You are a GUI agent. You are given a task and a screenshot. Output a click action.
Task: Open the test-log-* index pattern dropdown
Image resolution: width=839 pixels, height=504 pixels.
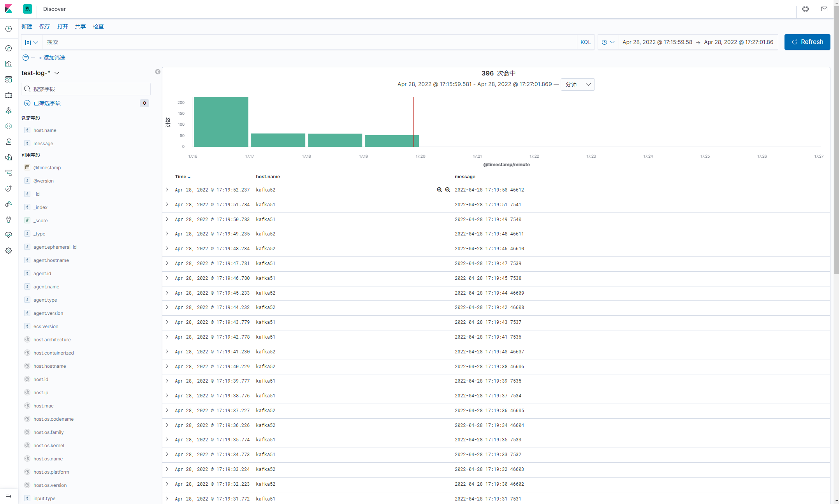[40, 73]
